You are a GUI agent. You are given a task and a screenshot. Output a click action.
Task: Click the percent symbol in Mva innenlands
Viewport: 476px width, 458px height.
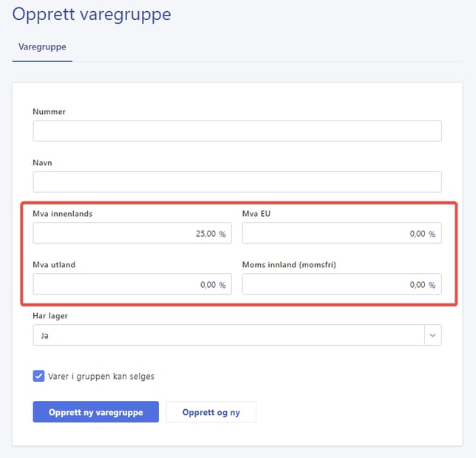click(x=222, y=234)
